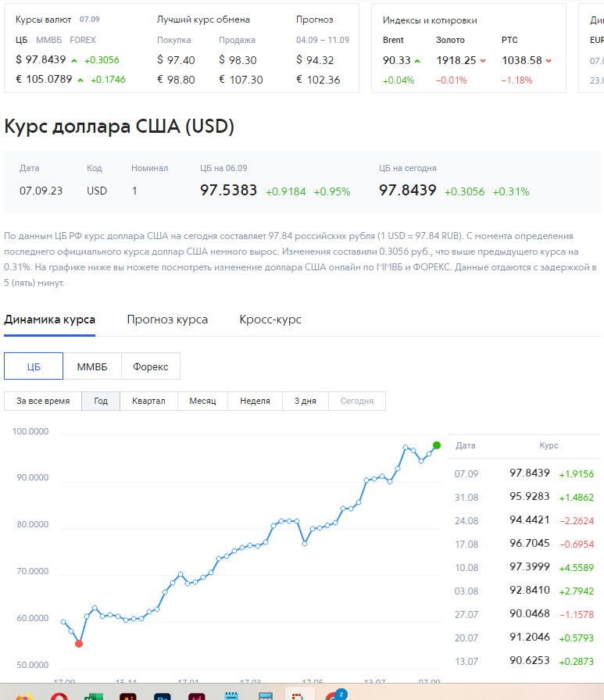Click green up arrow beside euro rate 105.0789
The width and height of the screenshot is (604, 700).
point(80,80)
